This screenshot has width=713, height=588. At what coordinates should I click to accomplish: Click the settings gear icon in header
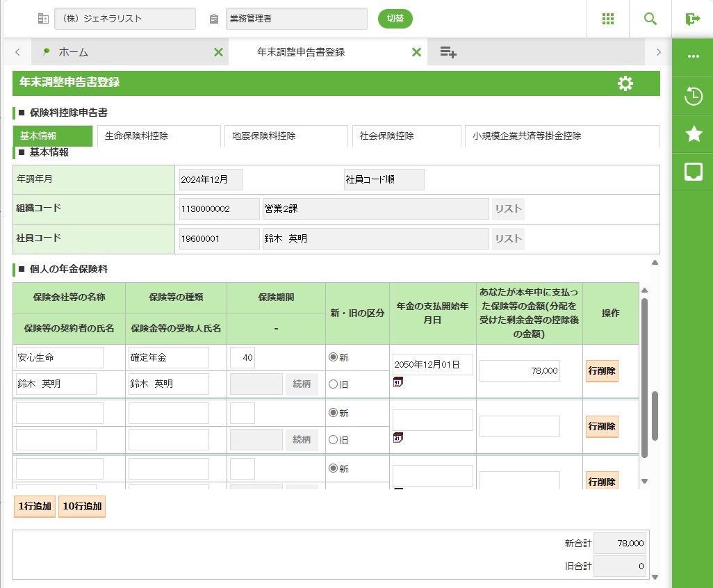(x=625, y=83)
